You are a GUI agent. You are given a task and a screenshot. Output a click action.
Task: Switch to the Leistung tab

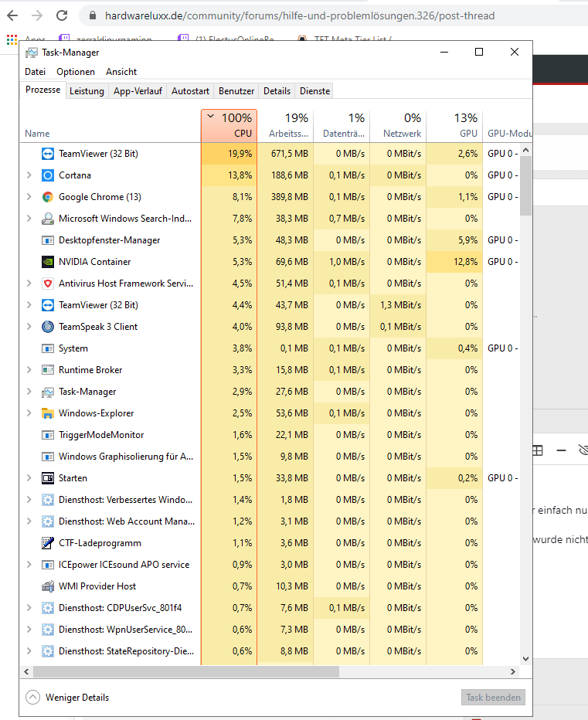coord(87,91)
